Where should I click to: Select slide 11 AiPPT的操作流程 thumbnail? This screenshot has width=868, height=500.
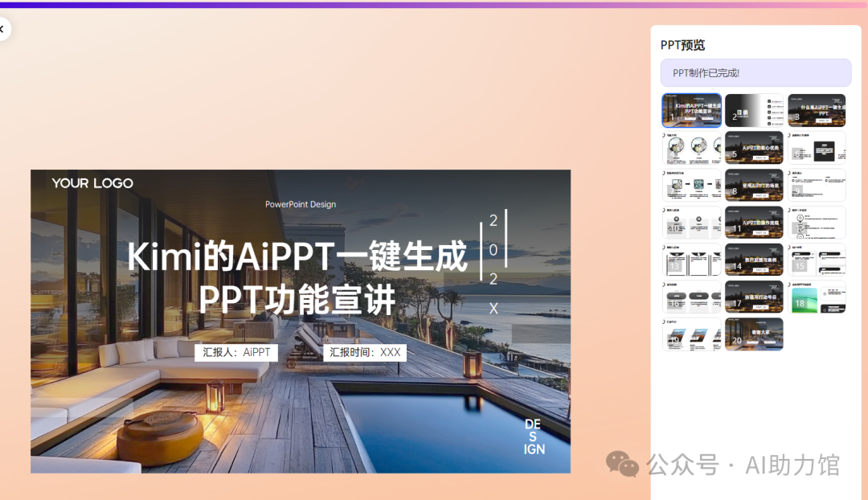coord(754,222)
